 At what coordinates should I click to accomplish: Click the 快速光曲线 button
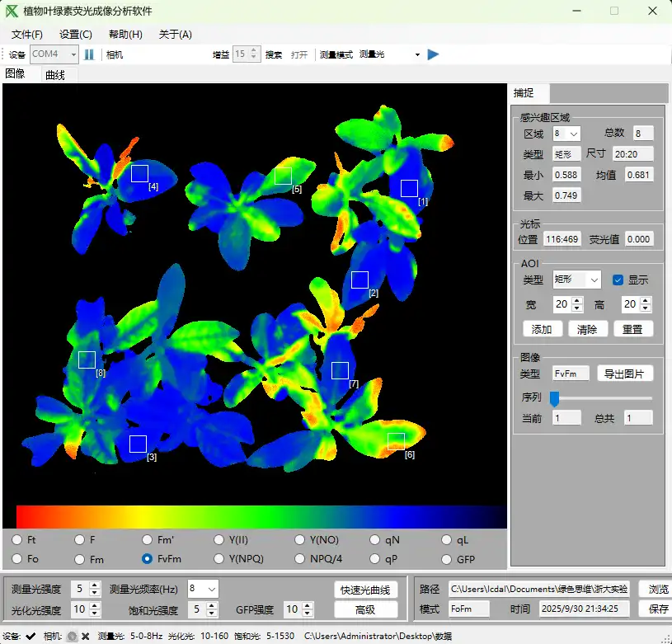click(x=364, y=590)
